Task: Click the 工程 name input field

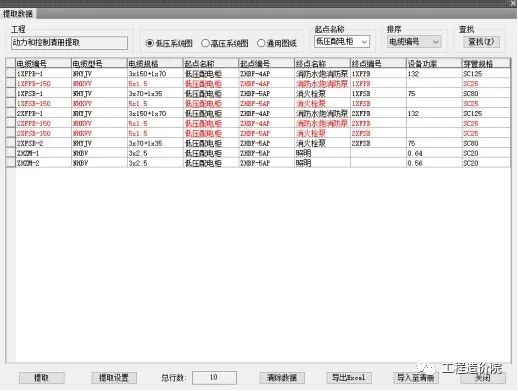Action: 69,43
